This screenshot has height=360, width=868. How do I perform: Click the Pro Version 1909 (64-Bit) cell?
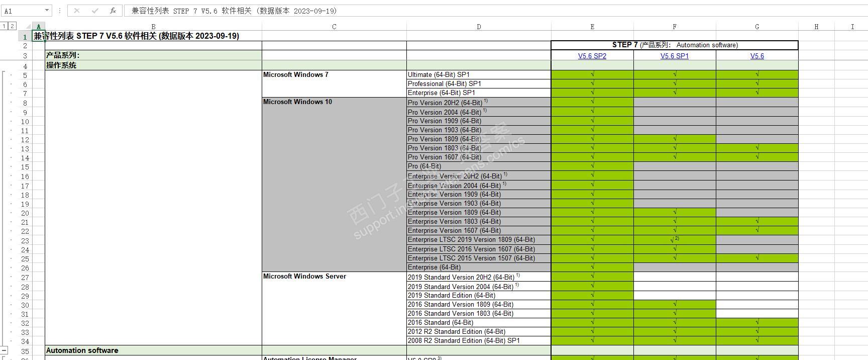coord(479,121)
